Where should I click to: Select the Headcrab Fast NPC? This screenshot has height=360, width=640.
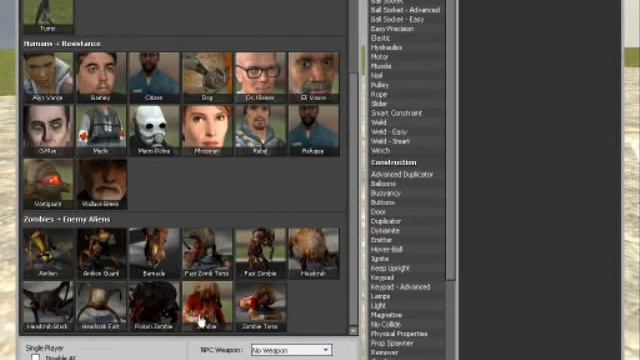click(101, 306)
